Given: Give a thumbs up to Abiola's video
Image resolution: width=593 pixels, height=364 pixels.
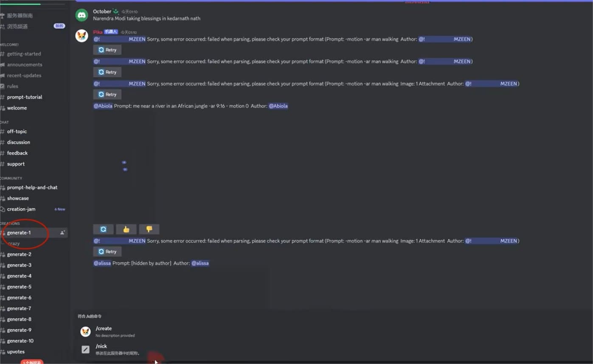Looking at the screenshot, I should pos(126,230).
